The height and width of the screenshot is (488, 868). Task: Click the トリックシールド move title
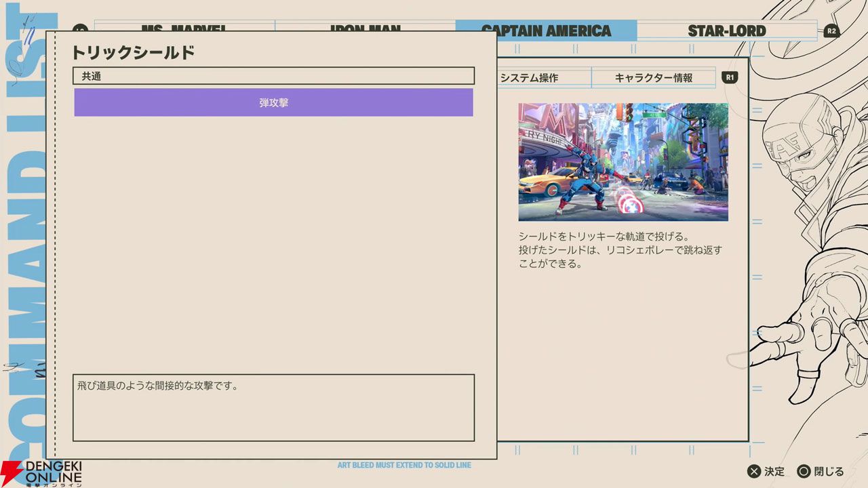tap(134, 53)
